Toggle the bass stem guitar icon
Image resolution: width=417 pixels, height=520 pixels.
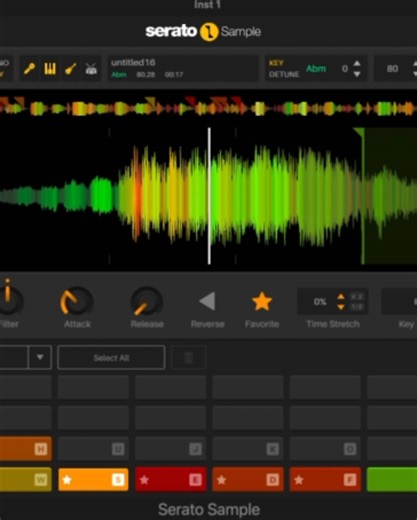pyautogui.click(x=71, y=69)
